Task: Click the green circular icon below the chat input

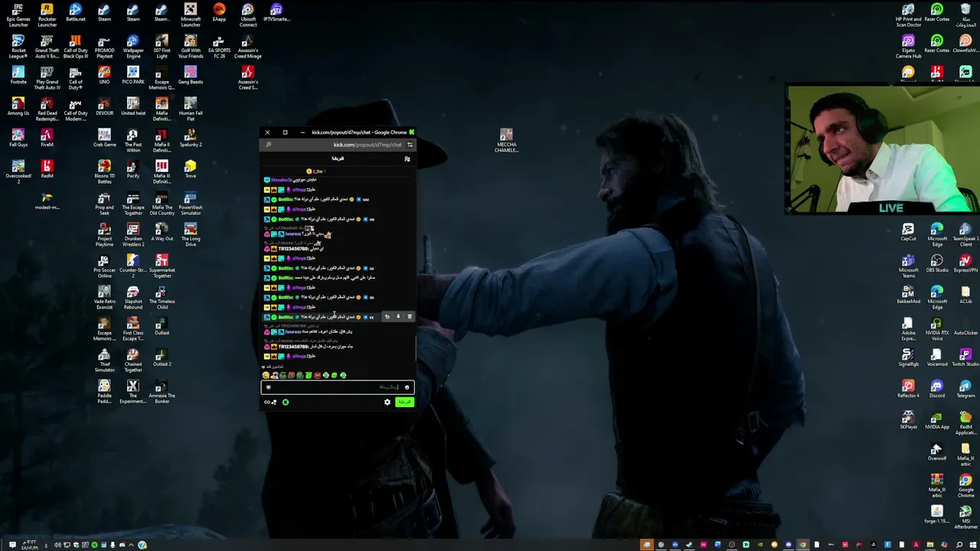Action: [x=286, y=402]
